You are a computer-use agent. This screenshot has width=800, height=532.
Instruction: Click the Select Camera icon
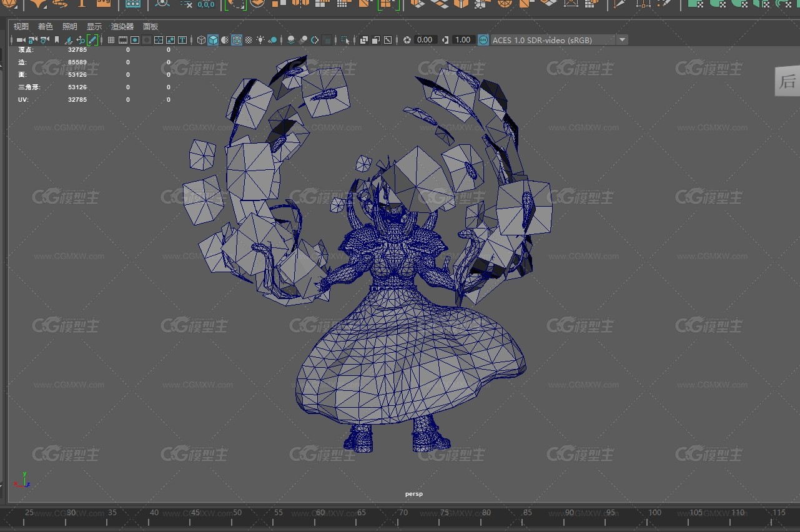[x=21, y=40]
